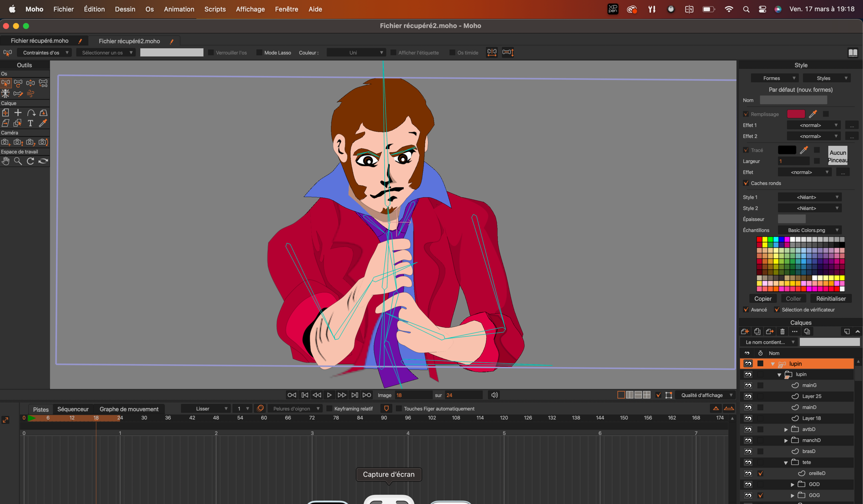Click the Remplissage fill color swatch

pos(796,114)
